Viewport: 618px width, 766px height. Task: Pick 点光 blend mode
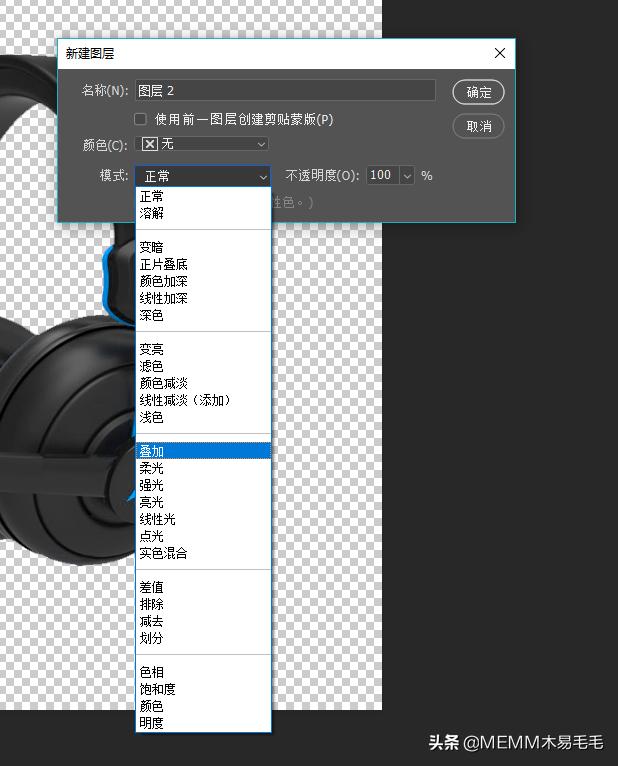pyautogui.click(x=203, y=536)
